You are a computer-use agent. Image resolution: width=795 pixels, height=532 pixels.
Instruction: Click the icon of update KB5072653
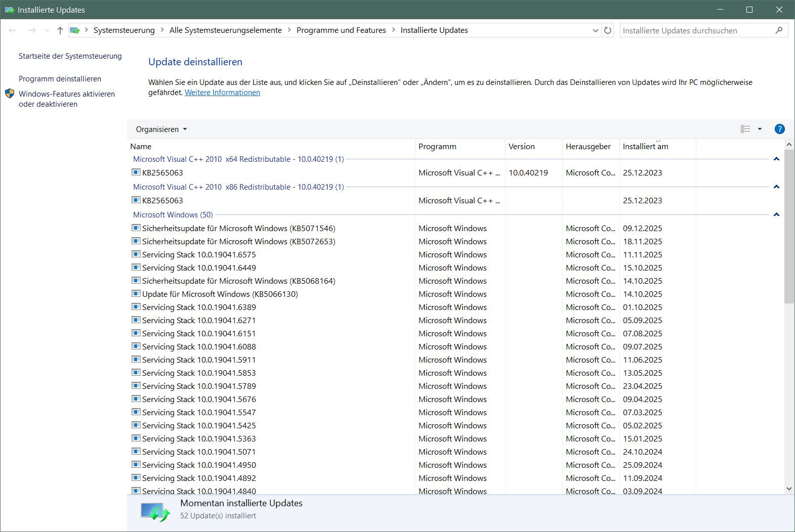pos(136,241)
